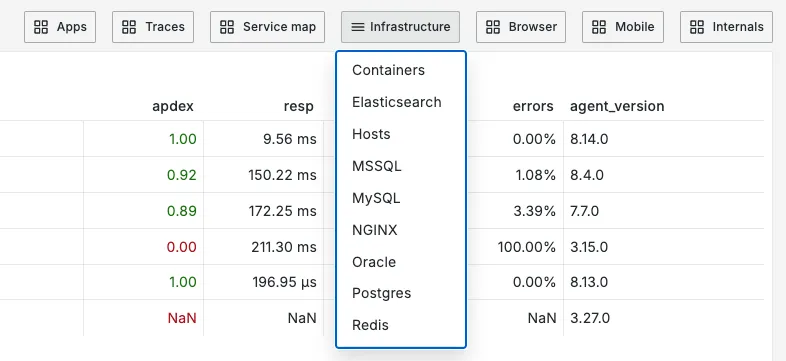
Task: Open the Apps dashboard button
Action: tap(60, 27)
